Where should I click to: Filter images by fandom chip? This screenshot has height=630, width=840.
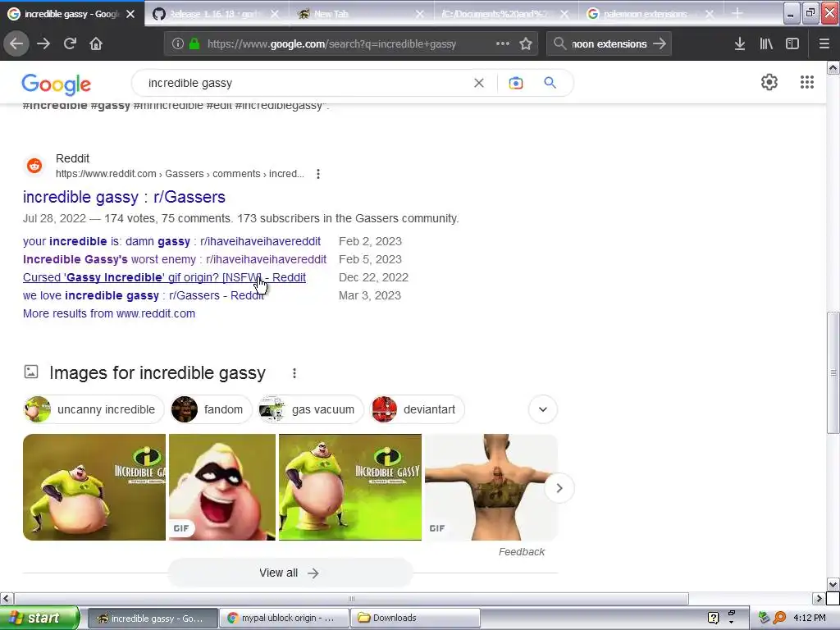pyautogui.click(x=211, y=410)
